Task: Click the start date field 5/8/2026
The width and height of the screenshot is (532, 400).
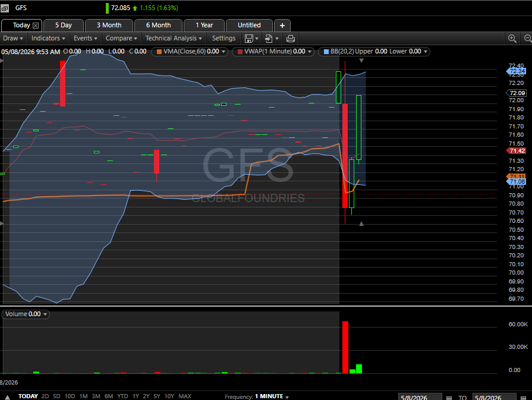Action: [x=420, y=397]
